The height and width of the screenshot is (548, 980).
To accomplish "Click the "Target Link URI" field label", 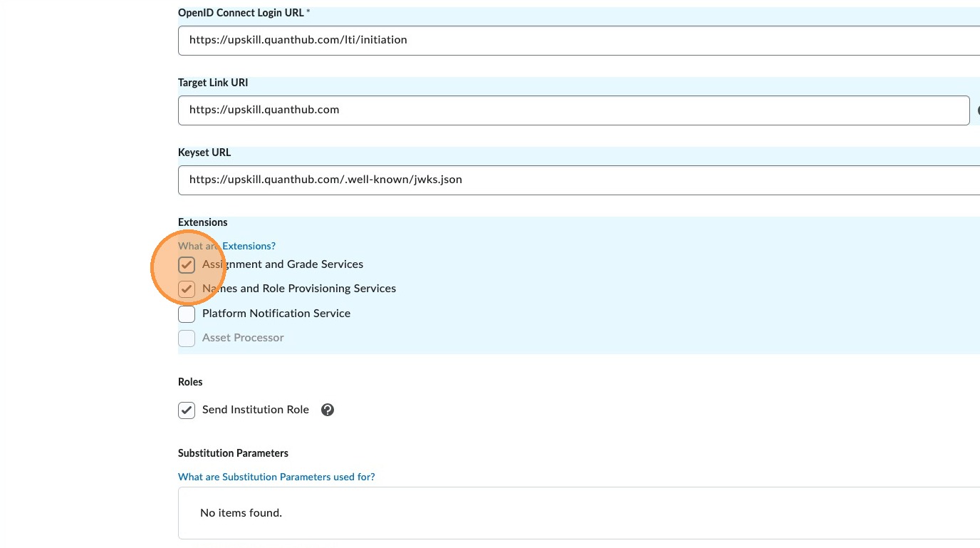I will click(x=213, y=83).
